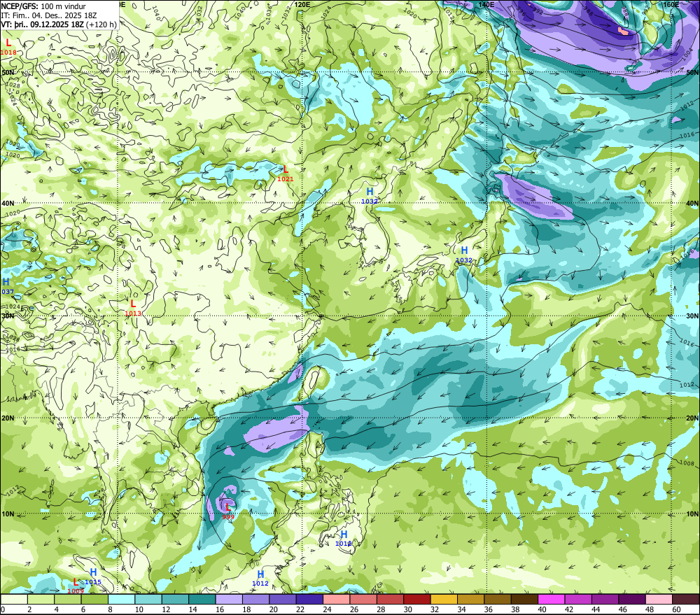Click the legend value 60
The height and width of the screenshot is (615, 700).
(676, 609)
